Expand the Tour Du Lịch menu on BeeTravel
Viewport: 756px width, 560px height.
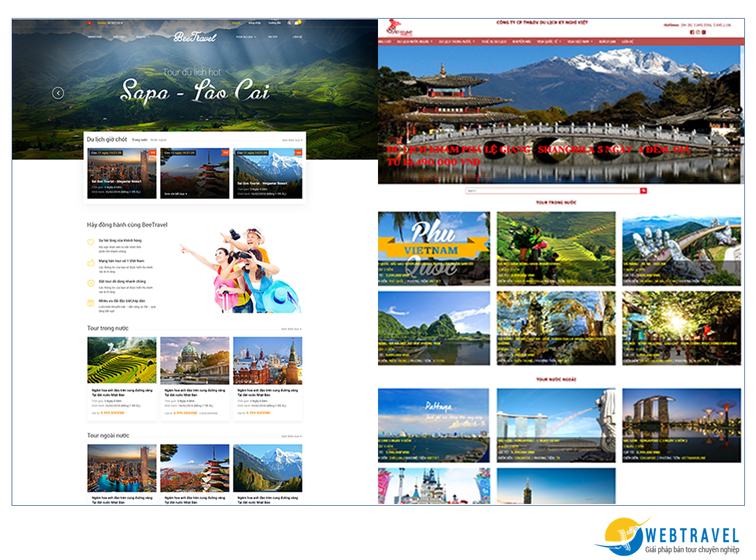pyautogui.click(x=246, y=37)
